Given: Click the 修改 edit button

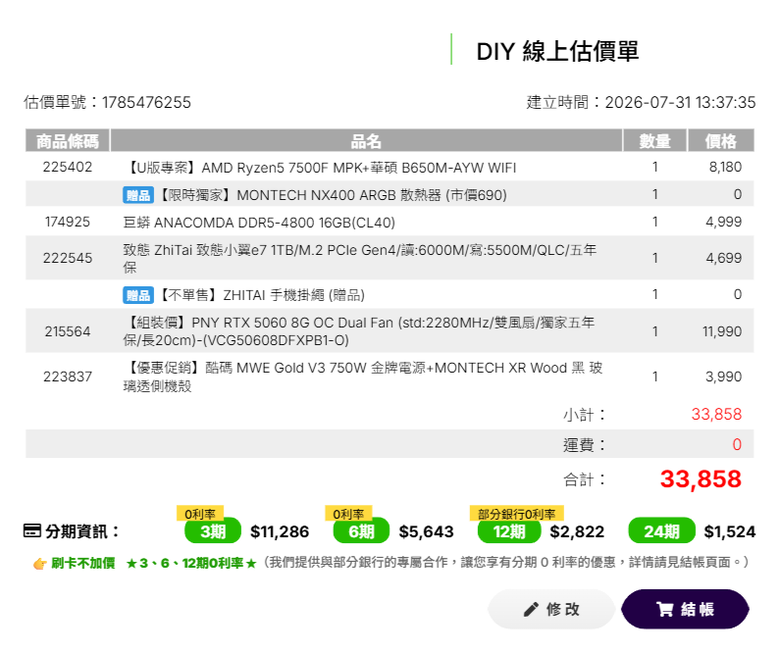Looking at the screenshot, I should tap(551, 609).
